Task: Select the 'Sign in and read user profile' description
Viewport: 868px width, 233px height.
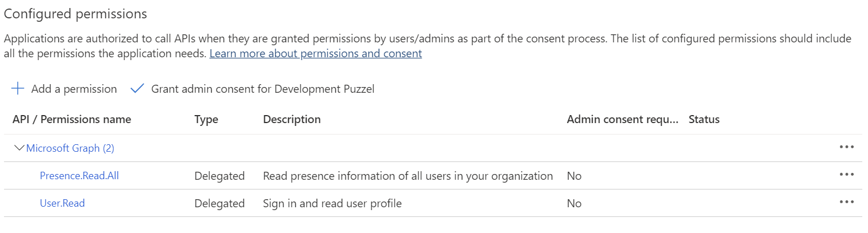Action: point(332,203)
